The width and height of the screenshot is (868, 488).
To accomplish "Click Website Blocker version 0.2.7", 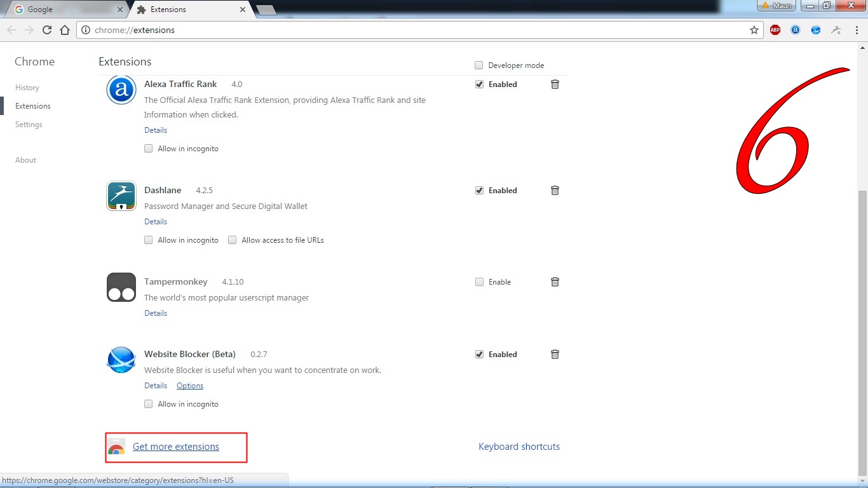I will pyautogui.click(x=259, y=355).
